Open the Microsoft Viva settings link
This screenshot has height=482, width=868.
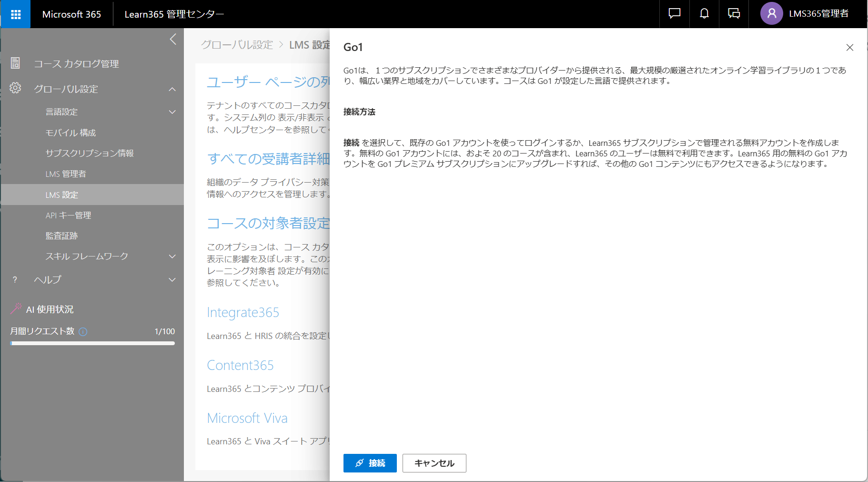point(247,418)
